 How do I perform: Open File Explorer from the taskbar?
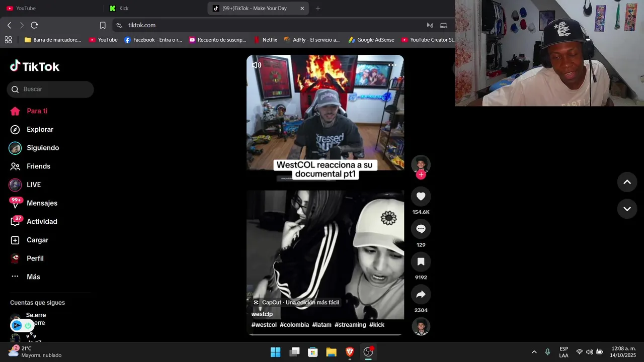click(331, 352)
